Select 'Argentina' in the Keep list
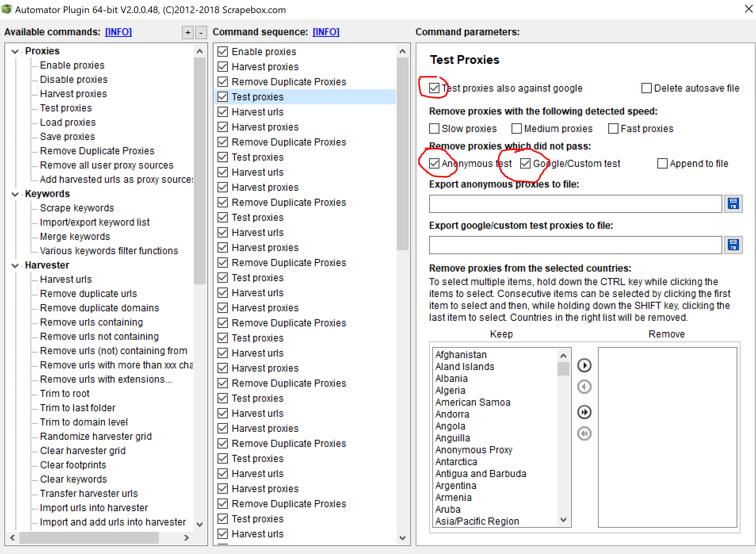Viewport: 756px width, 554px height. tap(456, 485)
